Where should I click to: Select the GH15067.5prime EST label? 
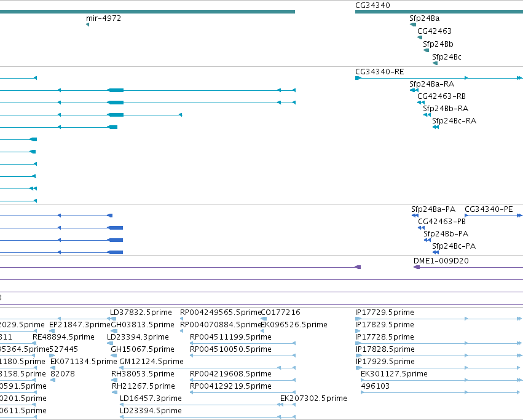pos(143,349)
